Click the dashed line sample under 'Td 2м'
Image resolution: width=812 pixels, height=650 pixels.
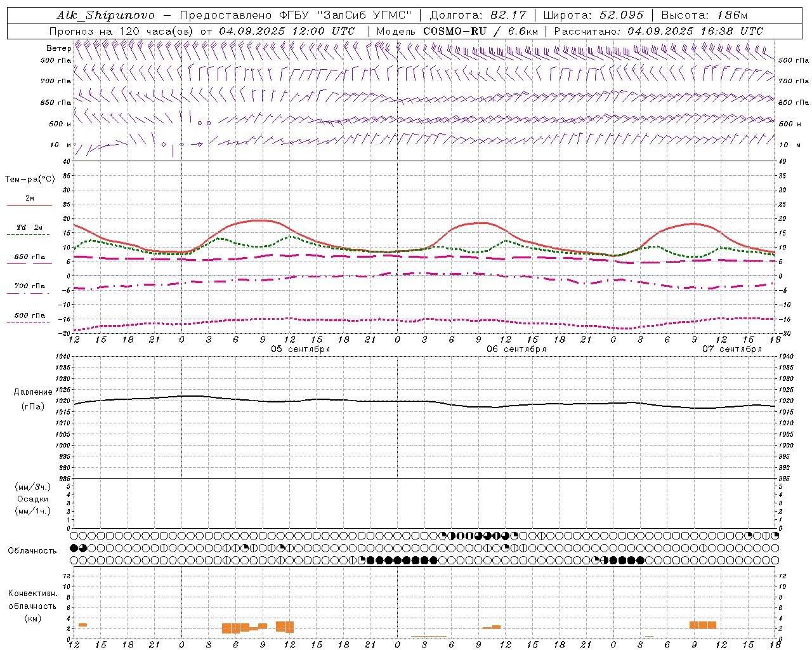28,235
